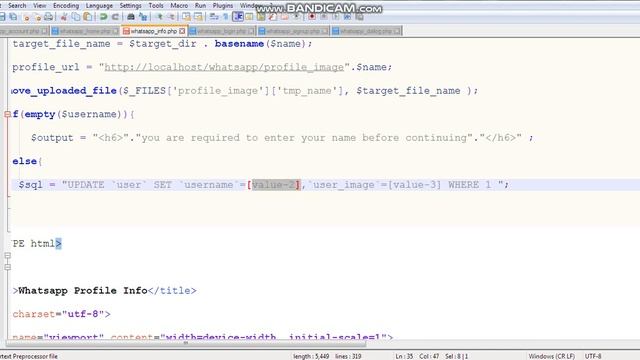Click the Zoom Out toolbar icon
The width and height of the screenshot is (640, 360).
click(x=172, y=17)
